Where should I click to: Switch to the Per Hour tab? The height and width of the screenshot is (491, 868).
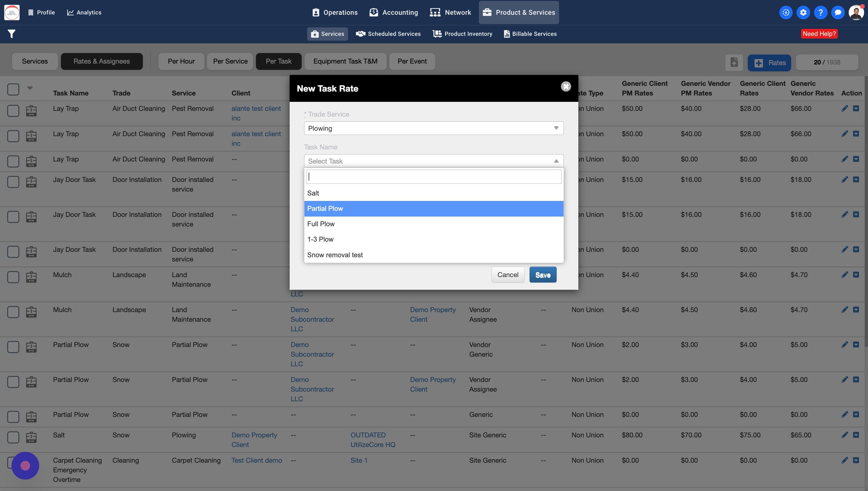pos(181,61)
